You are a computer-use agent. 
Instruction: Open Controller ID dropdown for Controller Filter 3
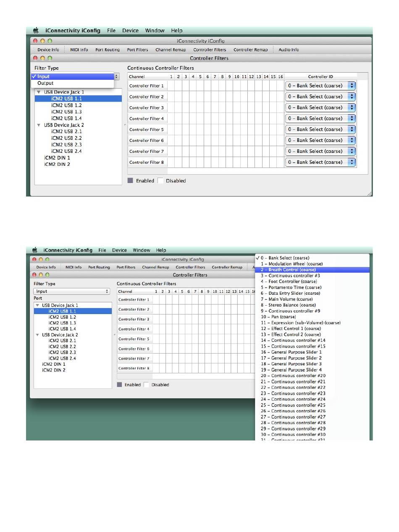pyautogui.click(x=320, y=107)
